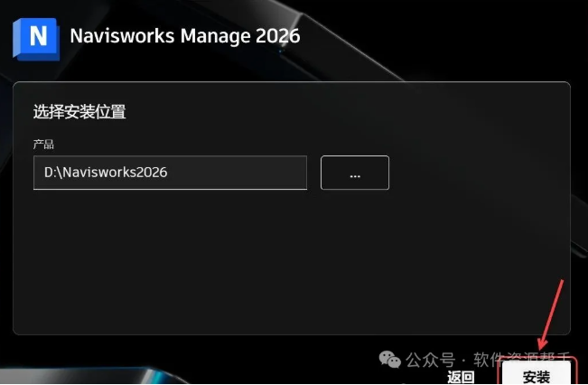
Task: Click the Navisworks Manage 2026 title text
Action: click(x=185, y=36)
